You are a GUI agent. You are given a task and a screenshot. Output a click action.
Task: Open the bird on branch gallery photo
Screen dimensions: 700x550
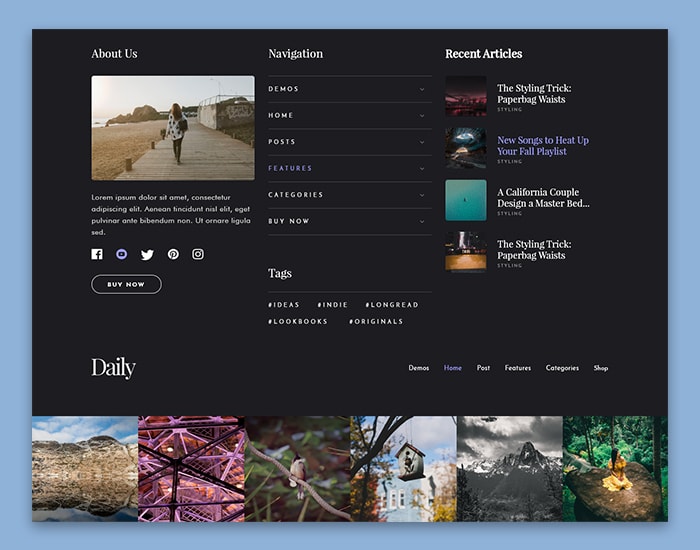point(297,469)
